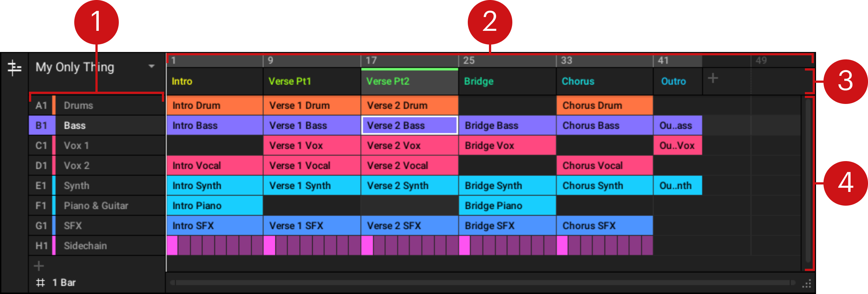Click the resize handle in bottom-right corner
Viewport: 868px width, 294px height.
[806, 284]
